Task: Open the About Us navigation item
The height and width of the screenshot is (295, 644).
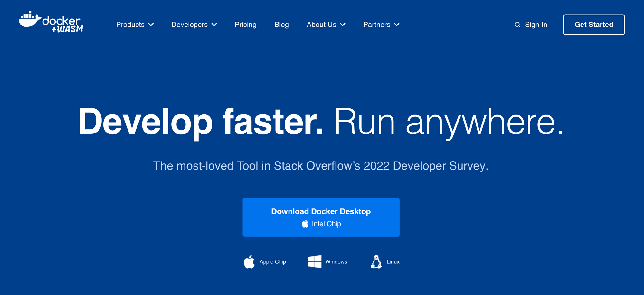Action: tap(321, 25)
